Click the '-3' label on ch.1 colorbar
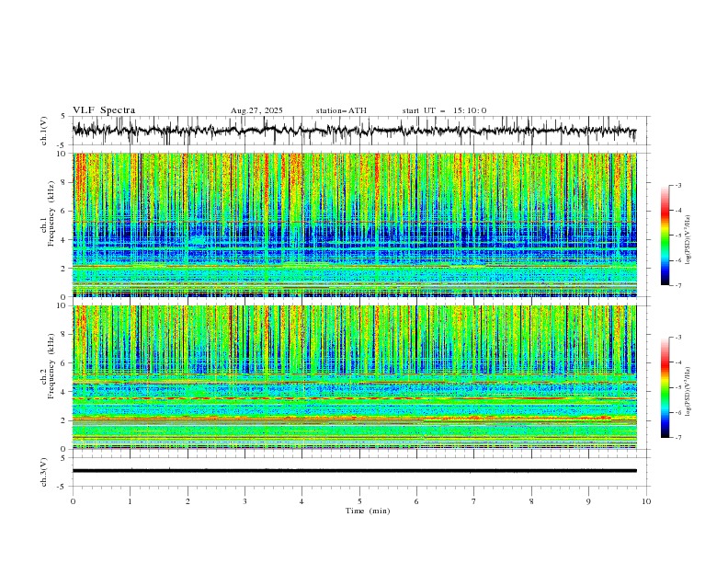 pyautogui.click(x=677, y=185)
